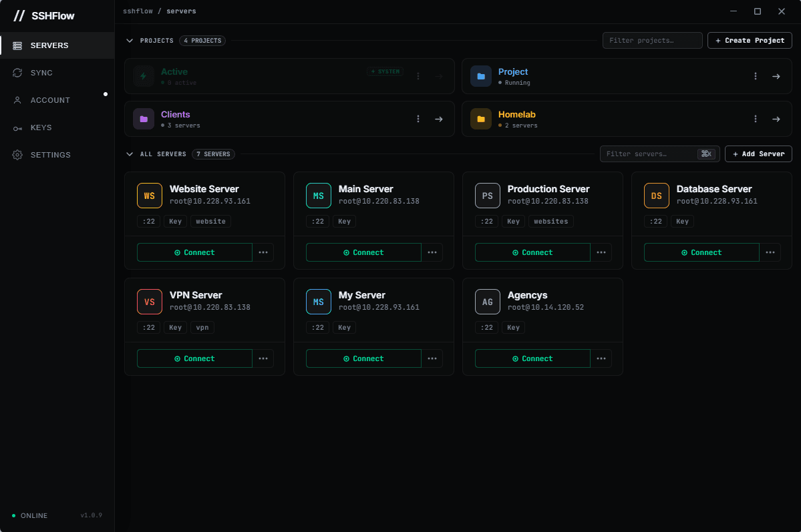Click the WS avatar of Website Server

coord(150,196)
